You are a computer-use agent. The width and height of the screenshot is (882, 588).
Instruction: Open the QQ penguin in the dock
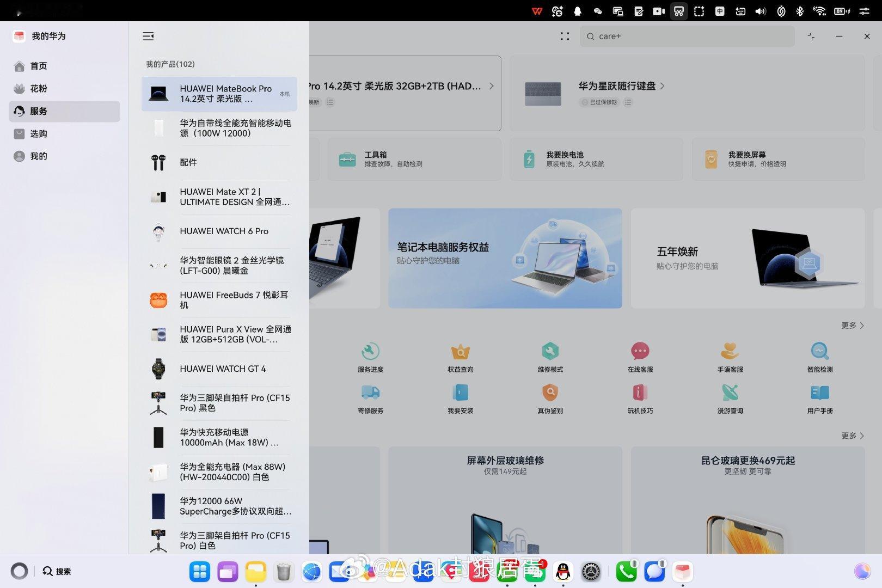pos(563,572)
